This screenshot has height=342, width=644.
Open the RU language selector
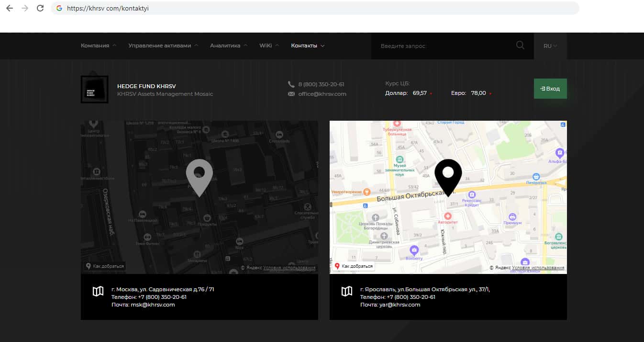[x=550, y=46]
